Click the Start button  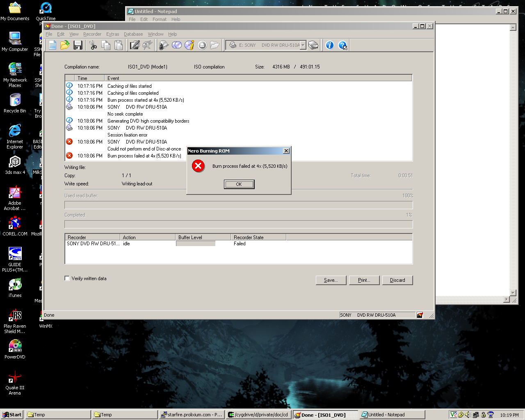(12, 415)
